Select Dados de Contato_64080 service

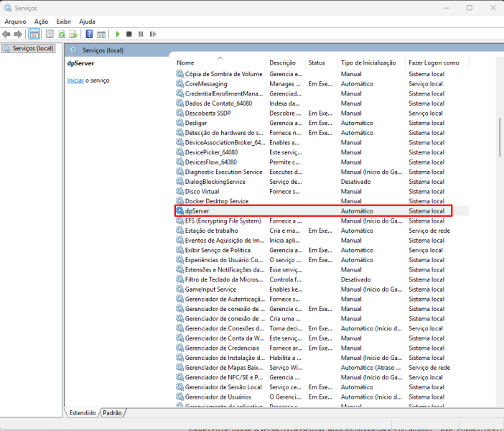coord(322,103)
